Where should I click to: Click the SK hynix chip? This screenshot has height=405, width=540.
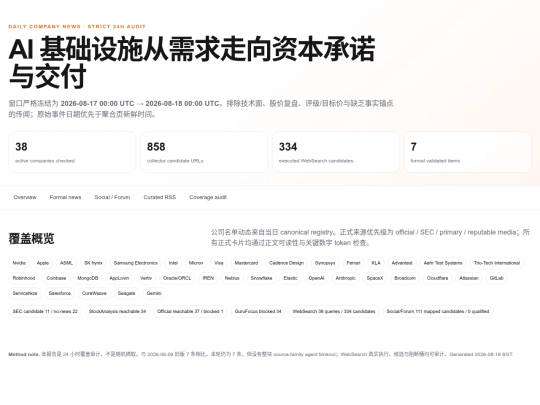tap(93, 263)
